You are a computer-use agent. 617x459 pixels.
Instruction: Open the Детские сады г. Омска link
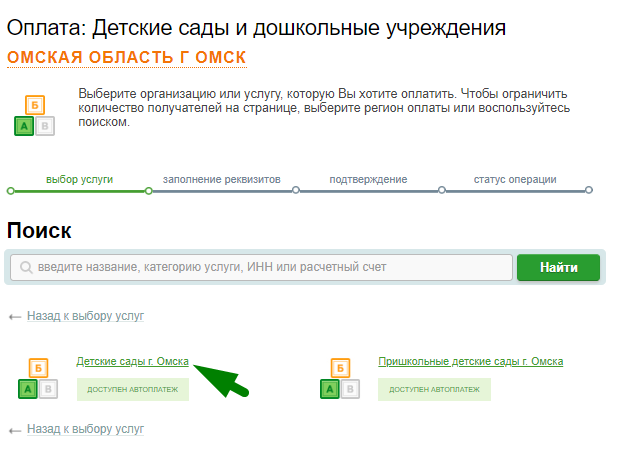[132, 361]
